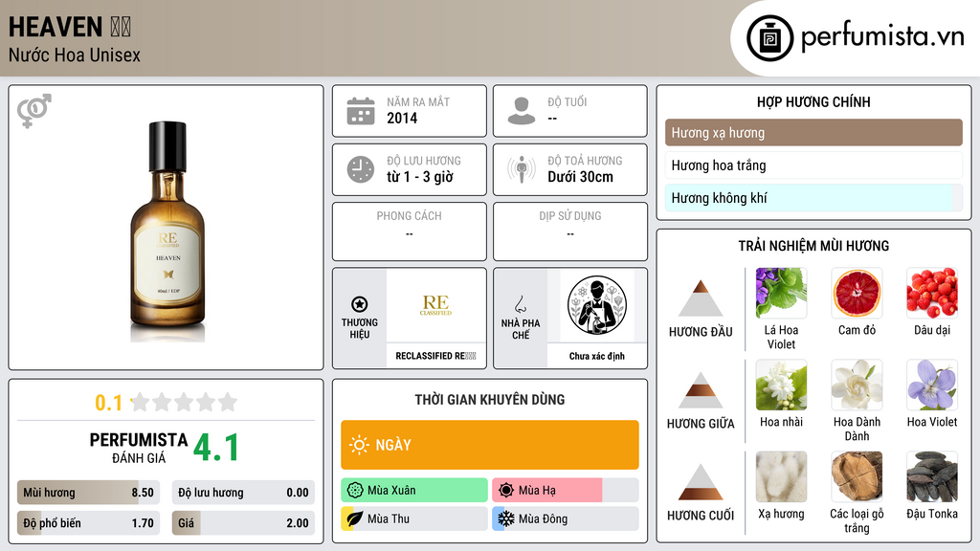This screenshot has width=980, height=551.
Task: Click the flower icon beside Mùa Xuân
Action: pyautogui.click(x=355, y=490)
